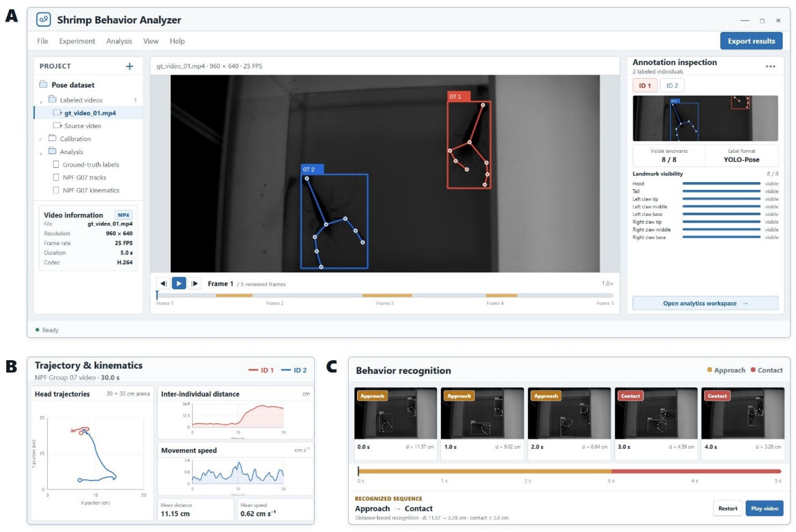Click the video icon beside gt_video_01.mp4
Viewport: 796px width, 532px height.
(x=57, y=113)
